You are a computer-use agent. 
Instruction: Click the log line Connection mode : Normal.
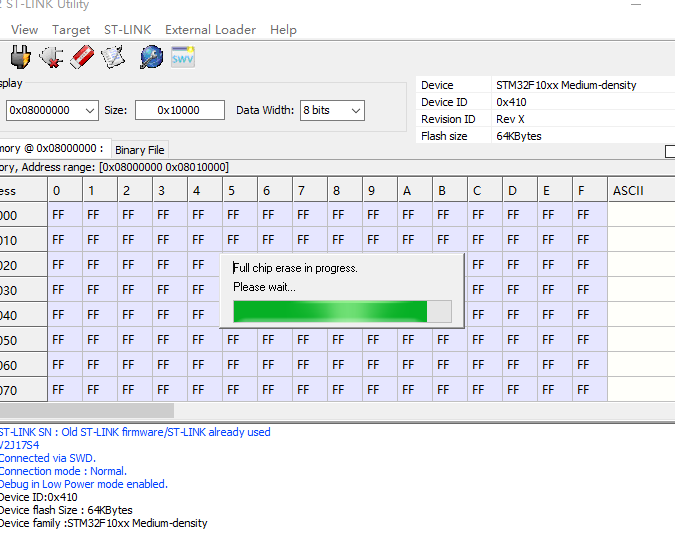point(63,471)
